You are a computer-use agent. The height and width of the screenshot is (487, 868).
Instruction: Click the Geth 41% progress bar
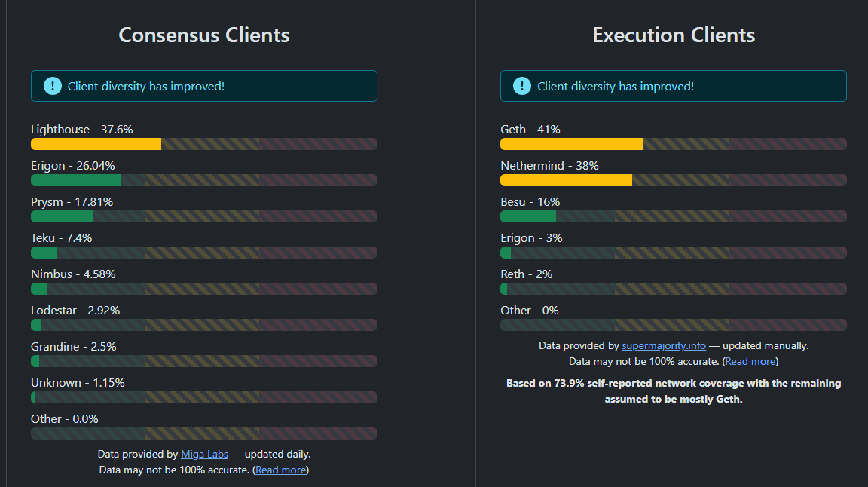coord(673,144)
